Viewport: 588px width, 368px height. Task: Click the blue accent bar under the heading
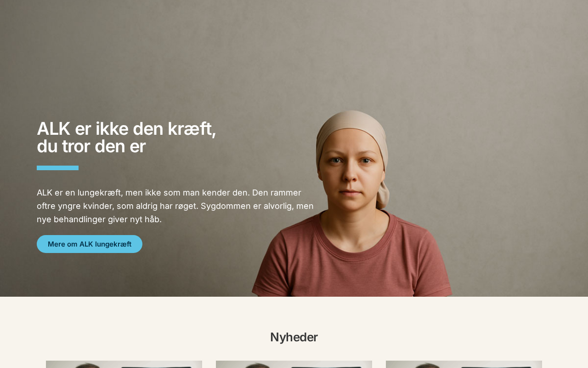57,168
